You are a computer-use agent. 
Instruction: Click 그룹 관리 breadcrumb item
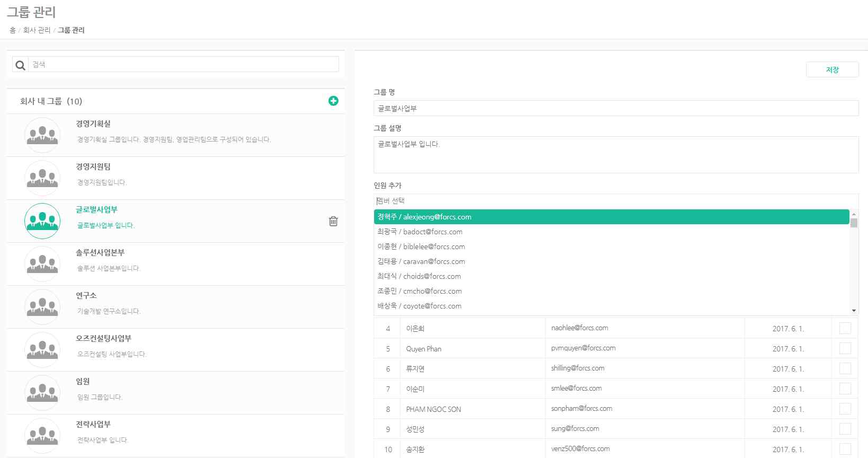click(71, 30)
